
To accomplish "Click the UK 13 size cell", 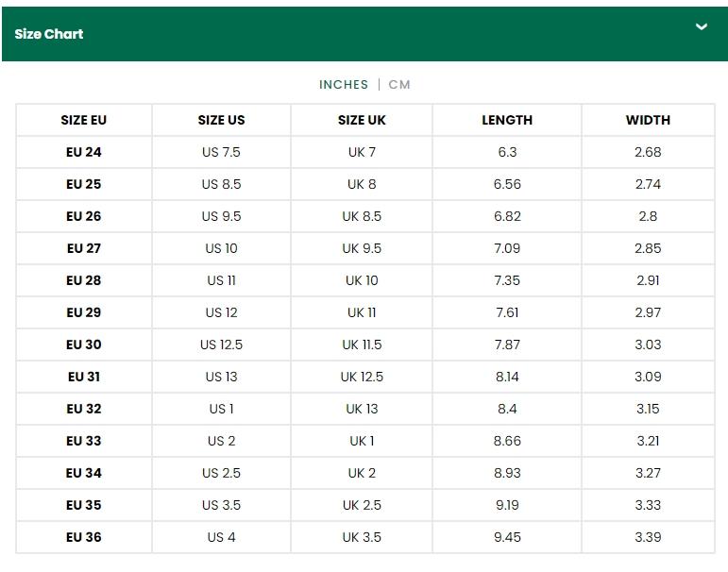I will pos(362,409).
